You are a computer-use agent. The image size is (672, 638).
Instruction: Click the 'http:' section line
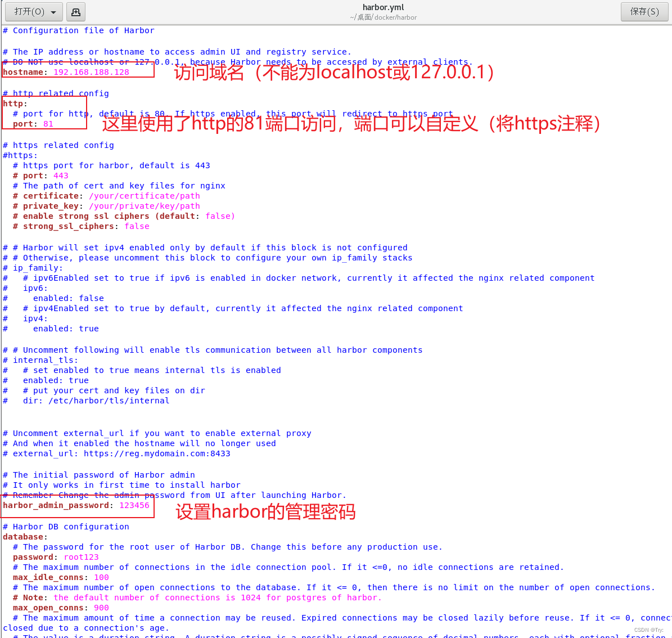(15, 104)
